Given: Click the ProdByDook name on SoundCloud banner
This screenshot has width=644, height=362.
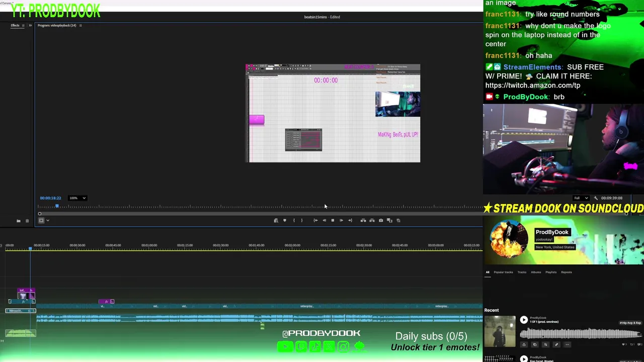Looking at the screenshot, I should point(552,232).
